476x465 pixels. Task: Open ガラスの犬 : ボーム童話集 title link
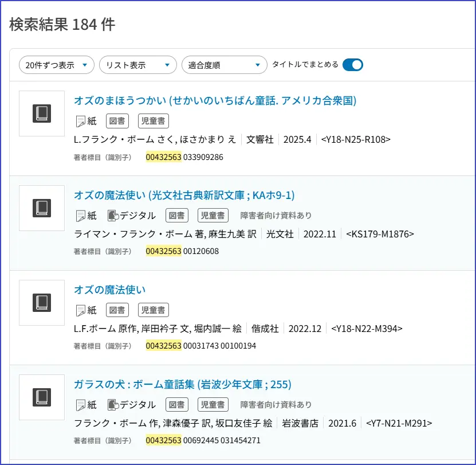pos(183,384)
